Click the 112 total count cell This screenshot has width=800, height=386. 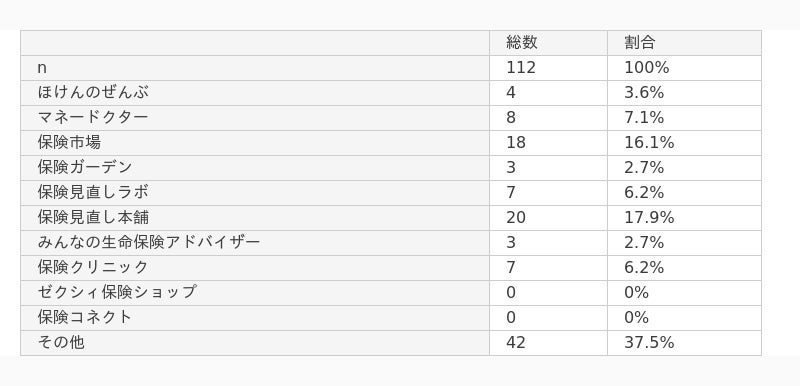pos(521,68)
